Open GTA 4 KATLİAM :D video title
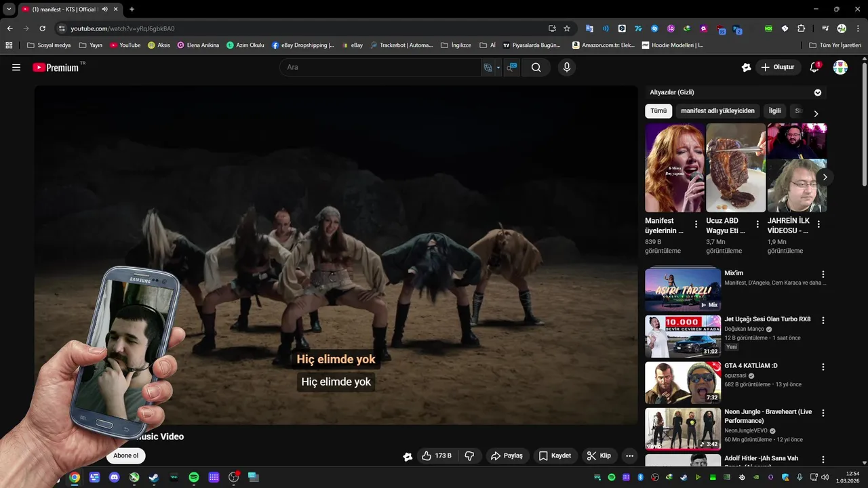The height and width of the screenshot is (488, 868). 751,366
